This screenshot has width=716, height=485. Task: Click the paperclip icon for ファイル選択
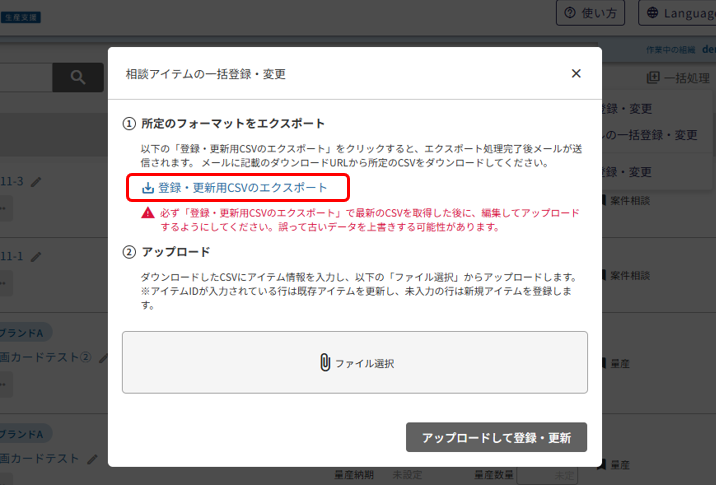tap(325, 363)
